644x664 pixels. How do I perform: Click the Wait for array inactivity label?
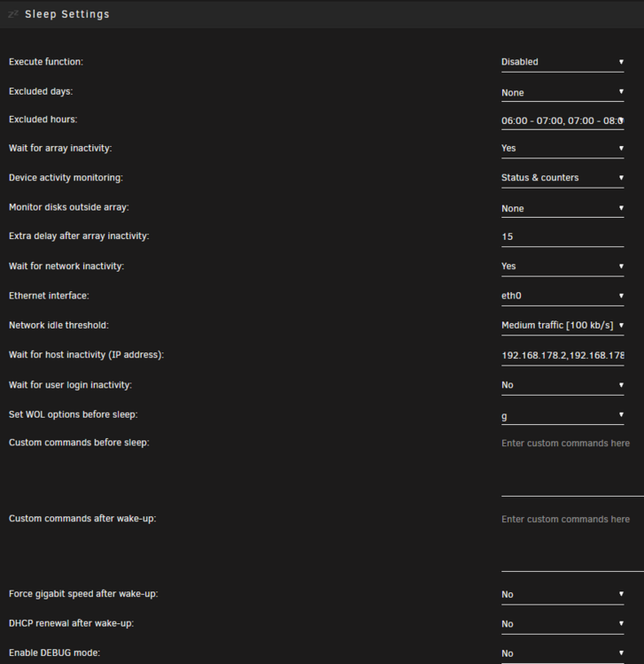pyautogui.click(x=60, y=148)
